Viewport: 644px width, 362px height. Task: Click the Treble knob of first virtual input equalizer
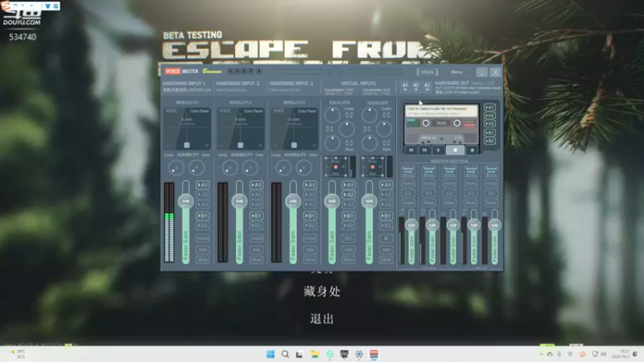tap(332, 115)
